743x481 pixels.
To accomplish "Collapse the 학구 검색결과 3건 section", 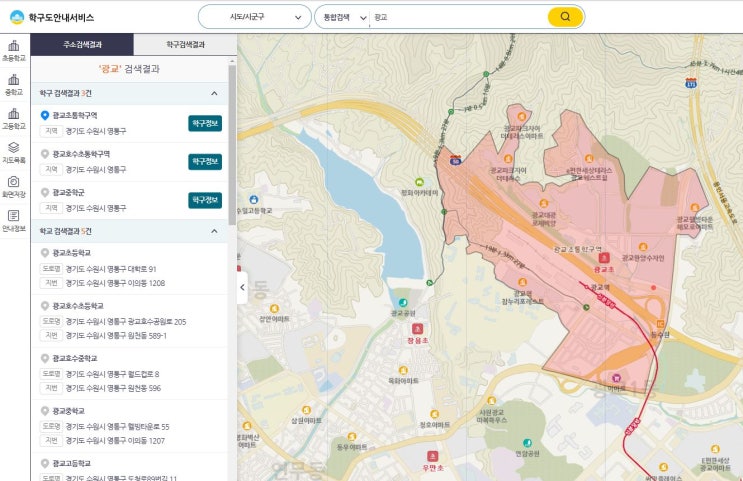I will coord(214,93).
